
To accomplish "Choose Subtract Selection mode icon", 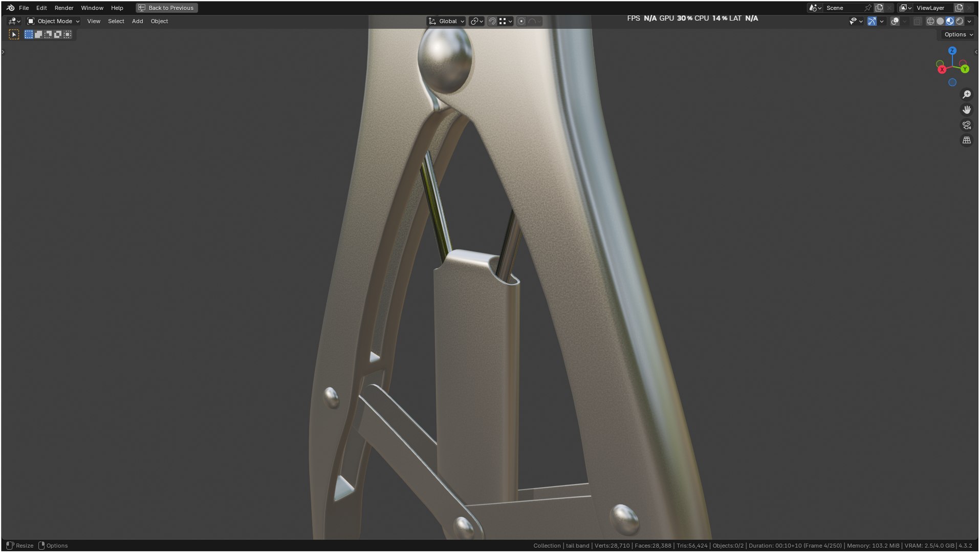I will coord(48,34).
